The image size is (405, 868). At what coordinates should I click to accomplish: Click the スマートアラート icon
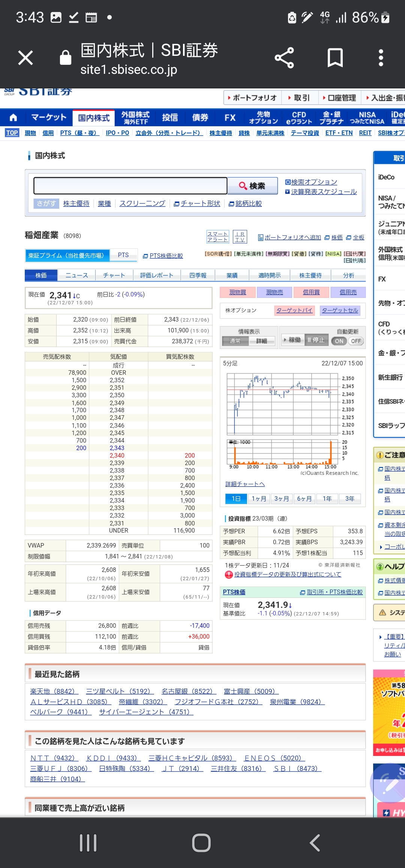coord(217,236)
